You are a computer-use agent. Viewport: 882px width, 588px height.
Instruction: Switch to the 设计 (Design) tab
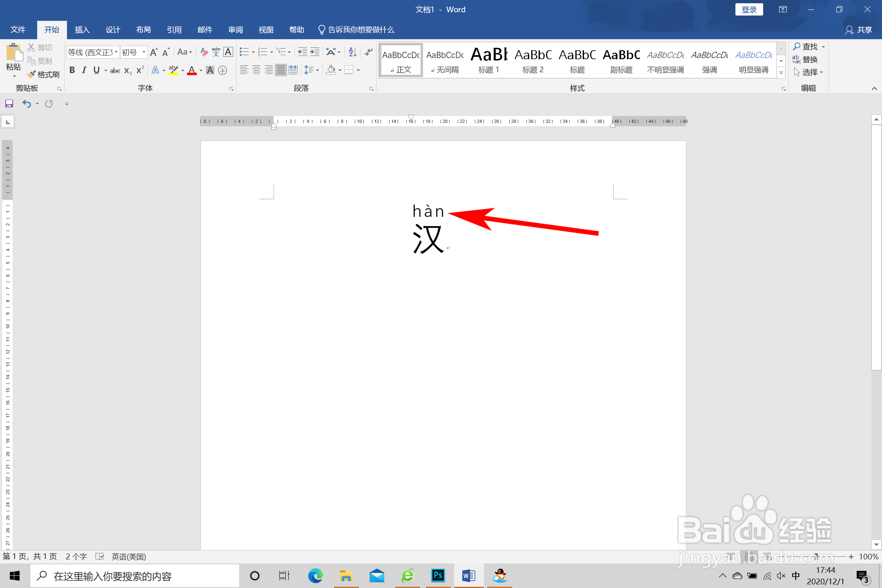point(113,30)
